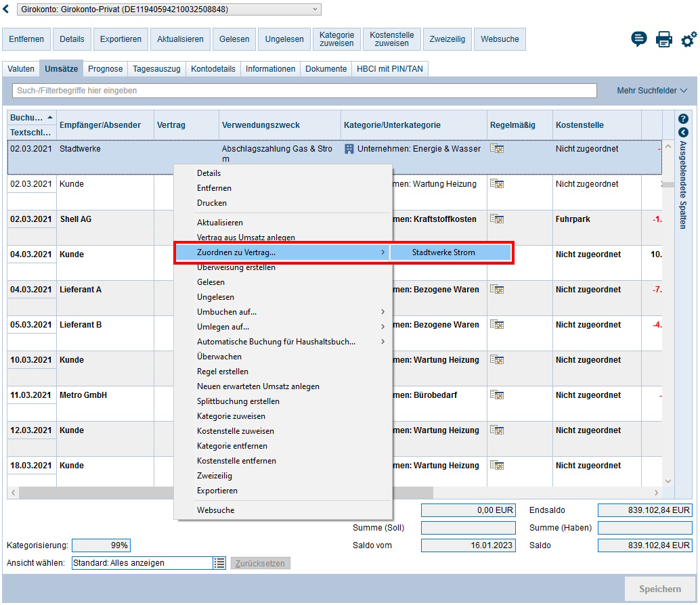This screenshot has width=700, height=605.
Task: Click the building category icon in Stadtwerke row
Action: 349,149
